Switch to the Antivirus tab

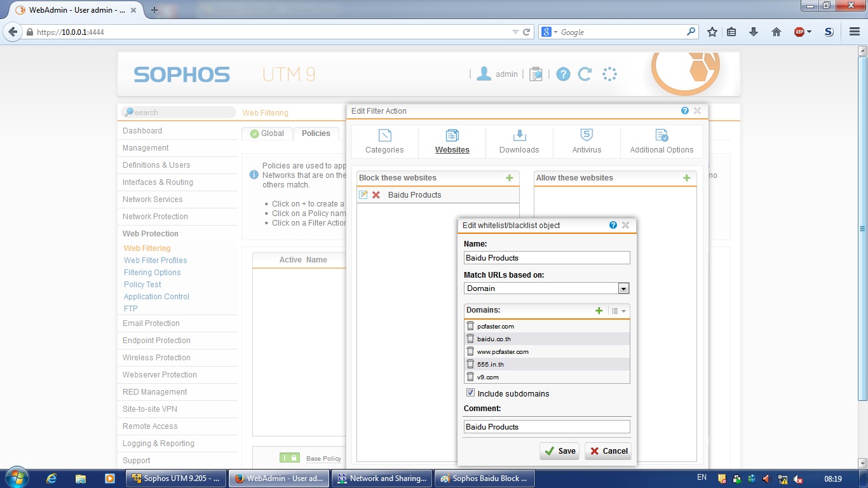587,142
